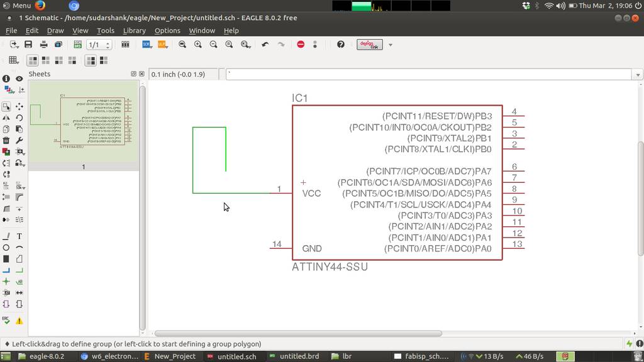This screenshot has width=644, height=362.
Task: Select the green Junction tool
Action: click(6, 282)
